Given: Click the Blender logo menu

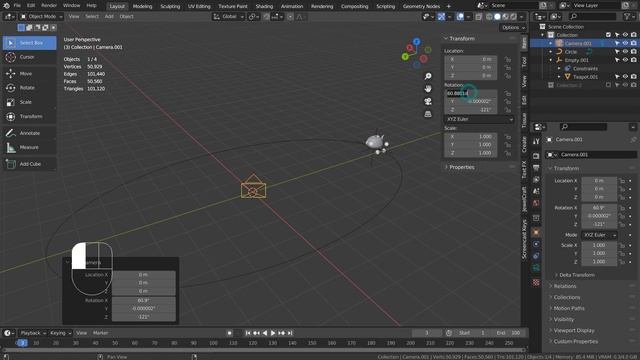Looking at the screenshot, I should [x=6, y=6].
